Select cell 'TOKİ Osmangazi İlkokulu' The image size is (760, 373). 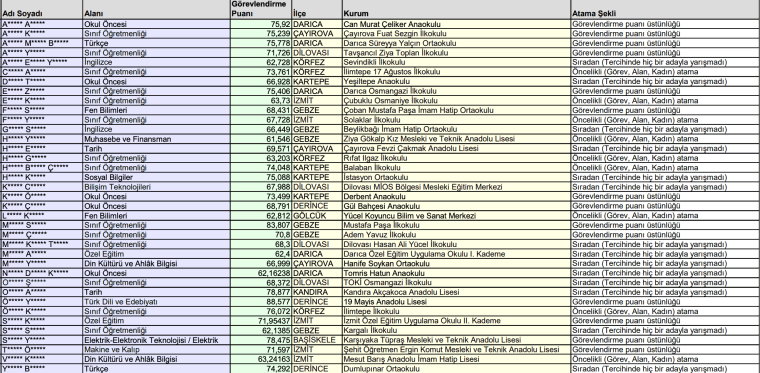[456, 283]
